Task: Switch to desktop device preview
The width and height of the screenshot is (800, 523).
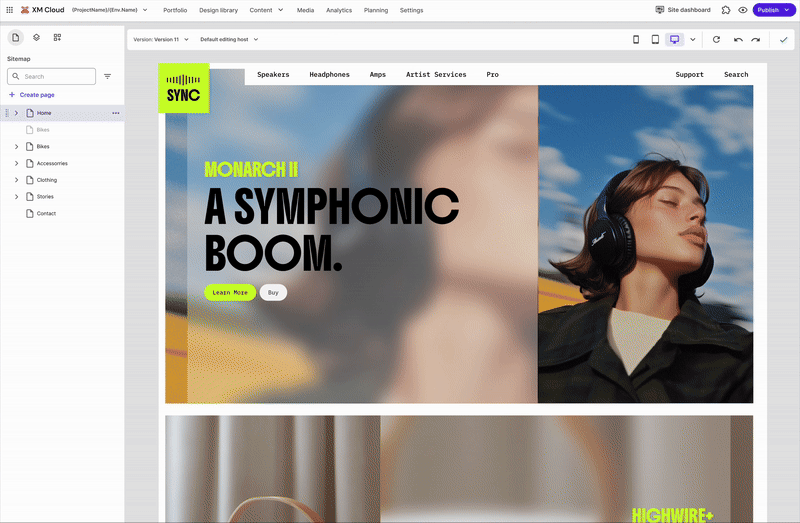Action: point(674,39)
